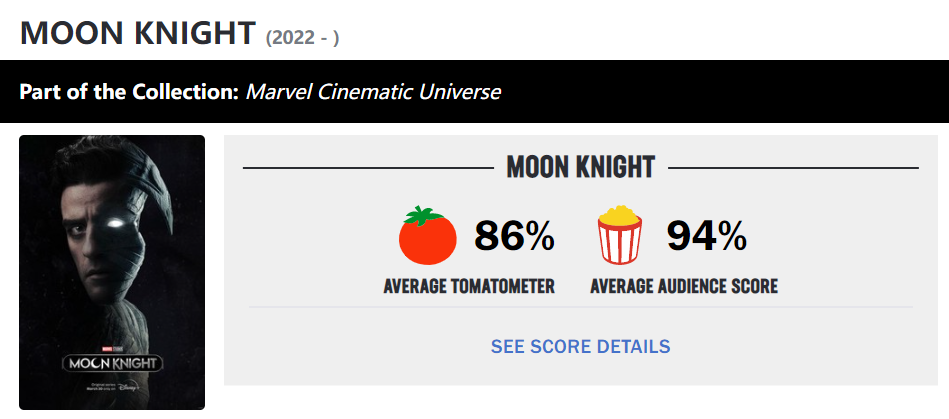Select the 94% audience score value
The image size is (949, 419).
[706, 236]
